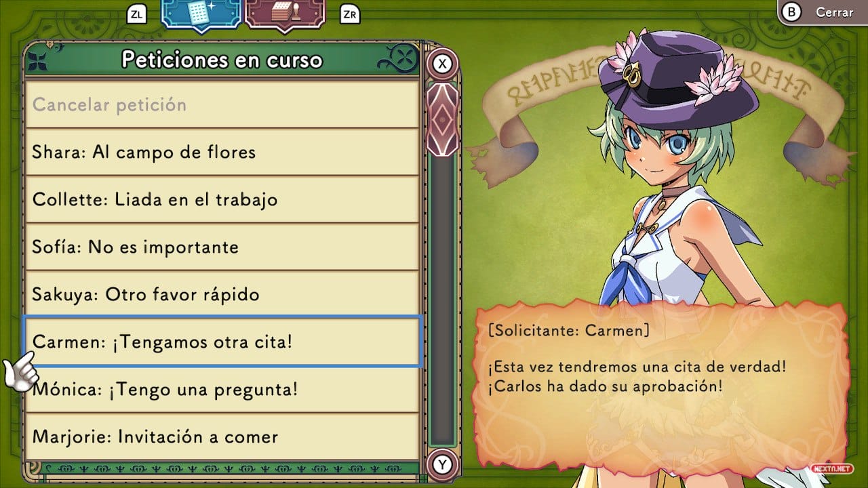The width and height of the screenshot is (868, 488).
Task: Click the ZR shoulder button icon
Action: pos(350,14)
